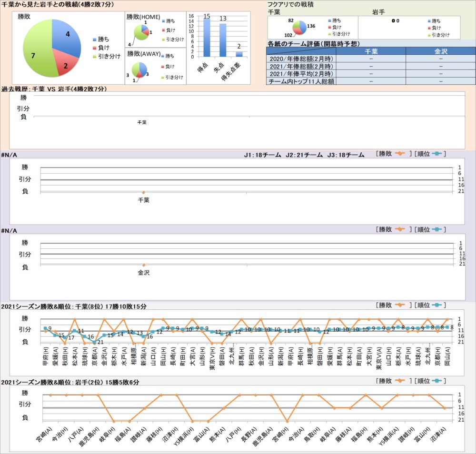Select the 2020/年俸総額(2月時) table row label
The height and width of the screenshot is (454, 476).
click(301, 59)
